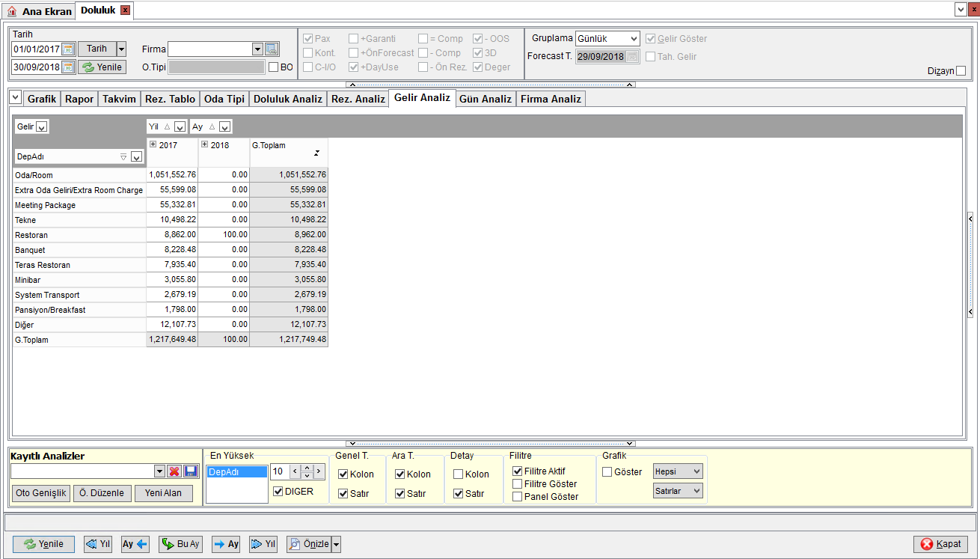Enable the BO checkbox
The width and height of the screenshot is (980, 559).
pyautogui.click(x=273, y=67)
